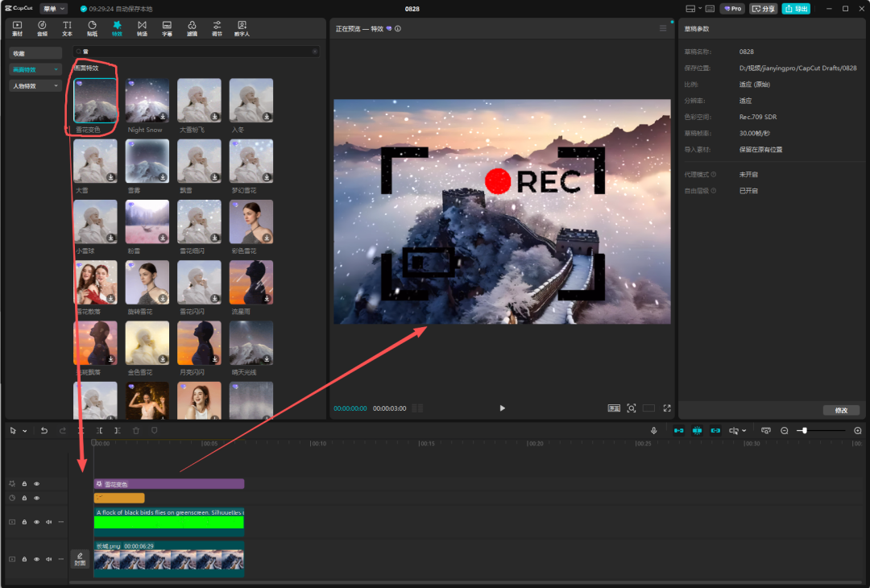Enter fullscreen preview mode
The width and height of the screenshot is (870, 588).
(x=667, y=408)
